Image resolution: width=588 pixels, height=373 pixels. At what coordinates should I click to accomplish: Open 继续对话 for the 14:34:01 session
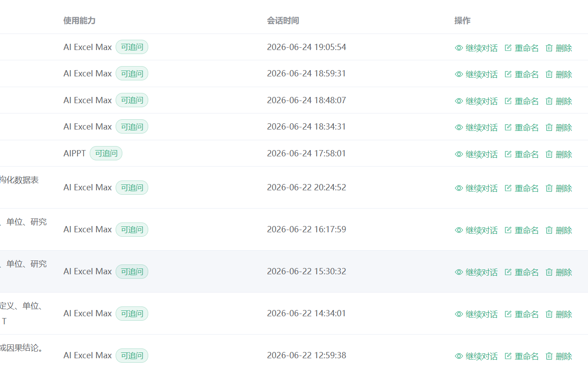click(x=476, y=314)
